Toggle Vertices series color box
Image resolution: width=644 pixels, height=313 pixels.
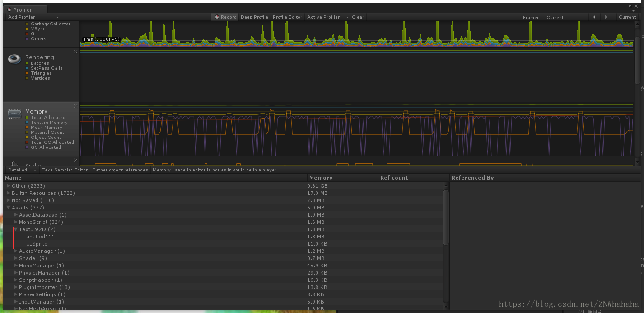click(27, 78)
